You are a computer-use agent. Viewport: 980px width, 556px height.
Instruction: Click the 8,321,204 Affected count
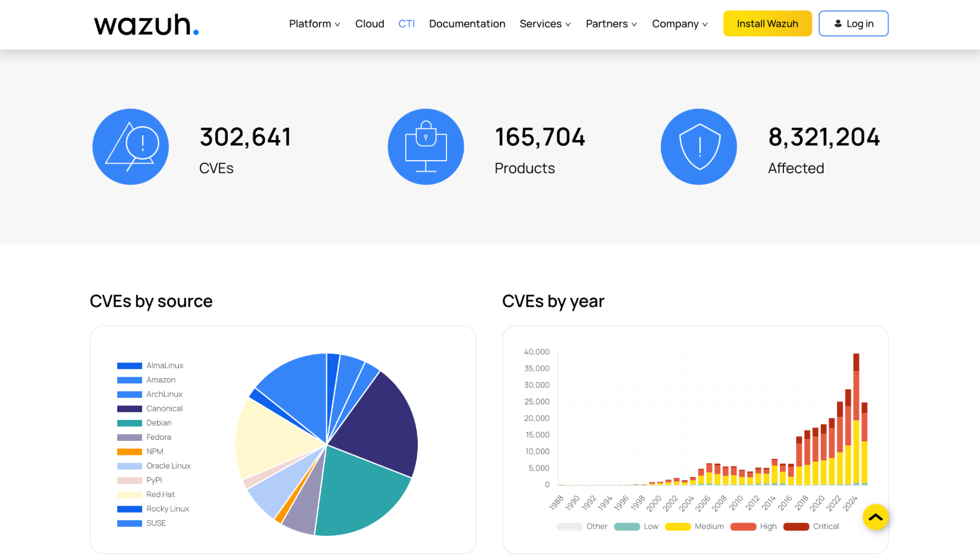tap(824, 137)
